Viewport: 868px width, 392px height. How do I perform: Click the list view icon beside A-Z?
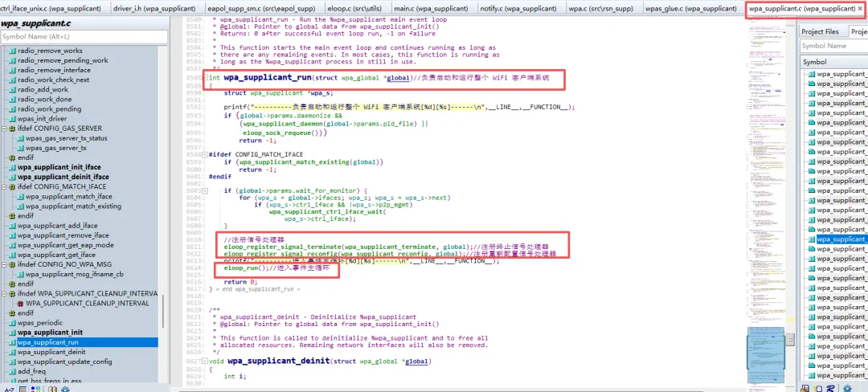[x=23, y=390]
